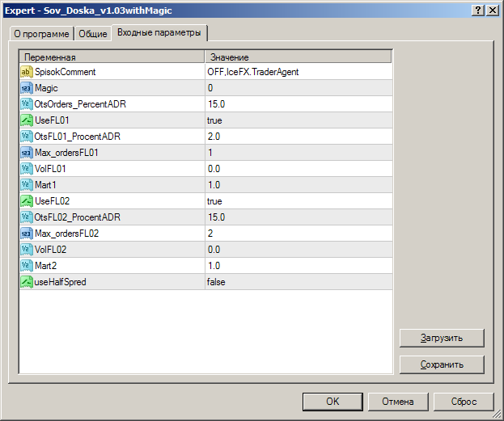Click the string icon beside SpisokComment
Screen dimensions: 504x421
click(27, 72)
